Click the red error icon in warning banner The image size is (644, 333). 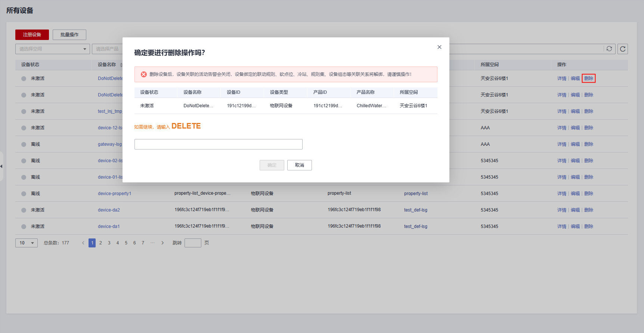coord(143,74)
